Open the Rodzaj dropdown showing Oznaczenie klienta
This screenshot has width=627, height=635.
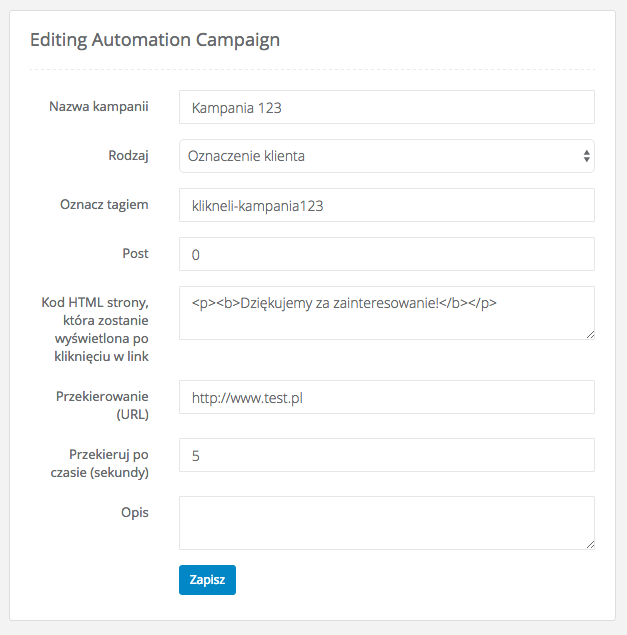(x=387, y=156)
